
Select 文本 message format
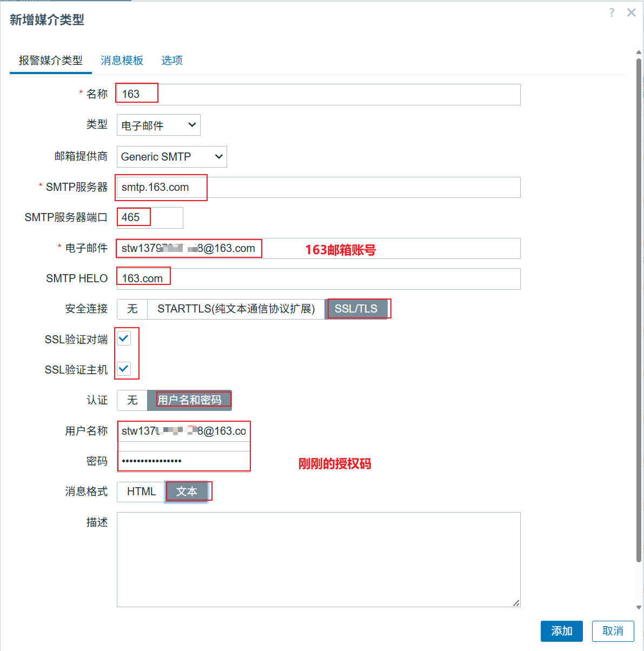187,491
